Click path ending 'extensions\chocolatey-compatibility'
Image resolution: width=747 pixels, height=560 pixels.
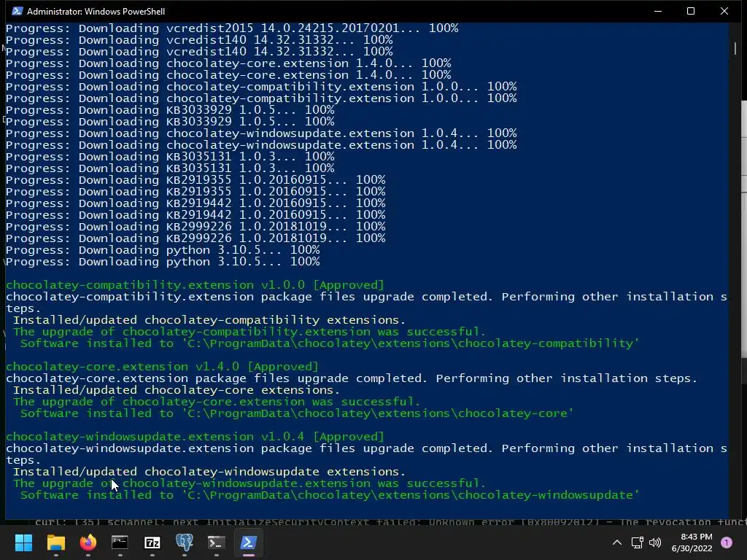click(330, 343)
